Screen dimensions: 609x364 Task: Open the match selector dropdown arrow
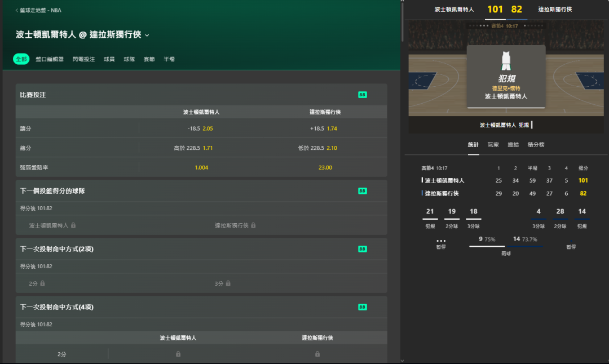[x=147, y=35]
